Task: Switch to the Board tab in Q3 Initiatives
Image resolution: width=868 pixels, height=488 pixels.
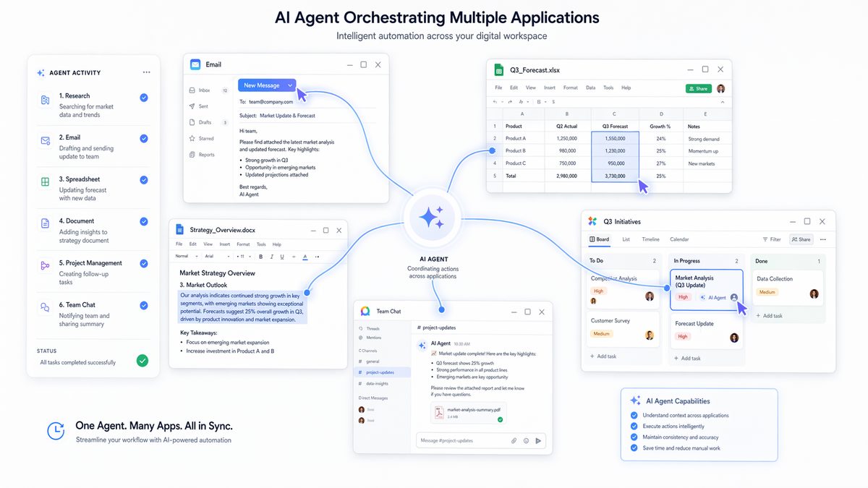Action: coord(600,239)
